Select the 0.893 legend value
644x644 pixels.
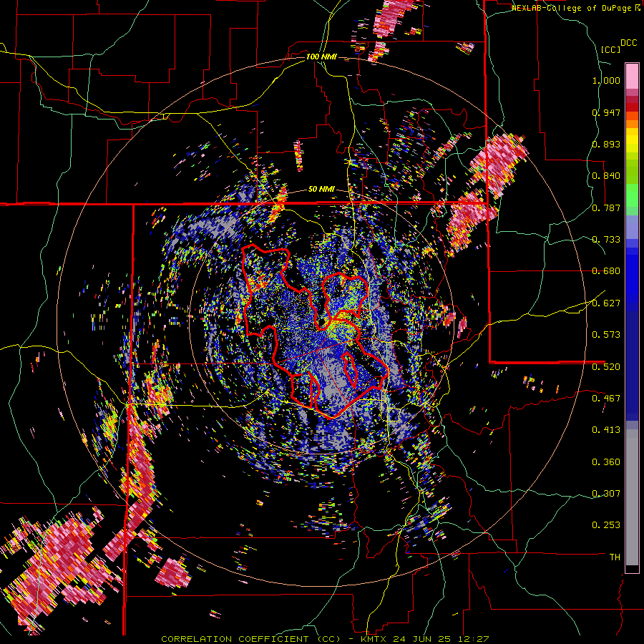click(x=606, y=144)
